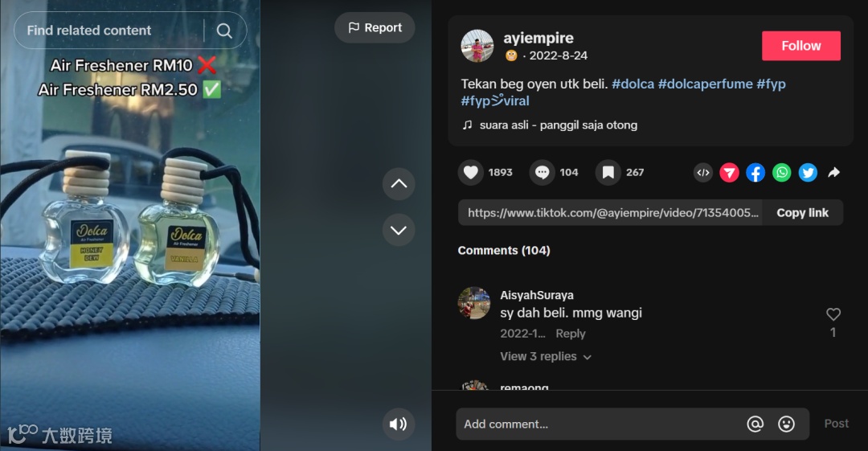Screen dimensions: 868x451
Task: Click the red send-to-friends icon
Action: click(729, 172)
